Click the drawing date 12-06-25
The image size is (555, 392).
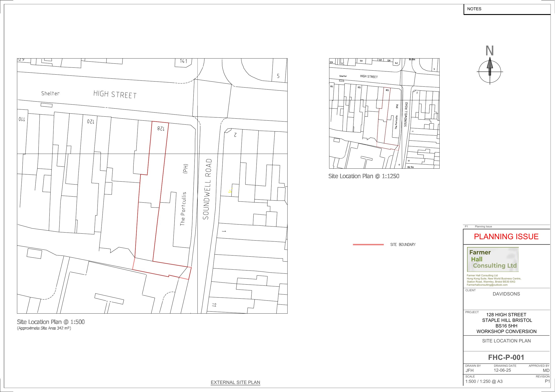coord(502,370)
